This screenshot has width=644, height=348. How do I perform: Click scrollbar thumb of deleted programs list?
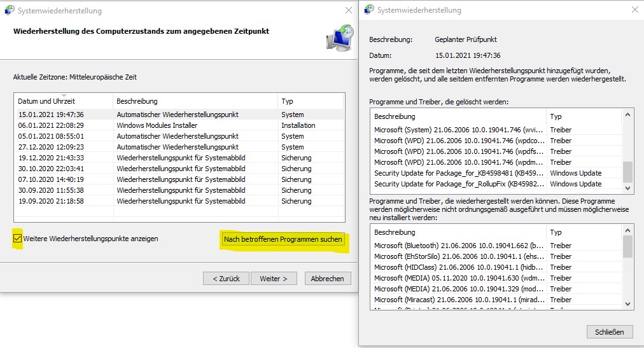627,172
